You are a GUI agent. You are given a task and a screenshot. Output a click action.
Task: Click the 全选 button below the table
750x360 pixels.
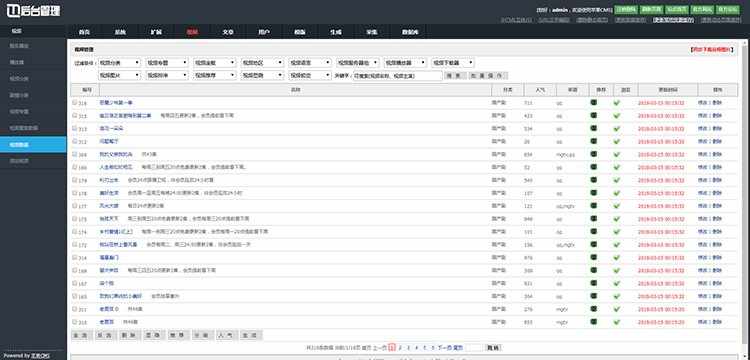pyautogui.click(x=82, y=336)
